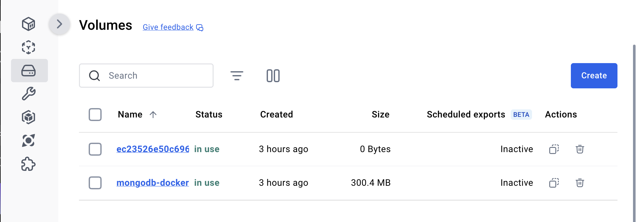
Task: Click the Search volumes input field
Action: tap(146, 75)
